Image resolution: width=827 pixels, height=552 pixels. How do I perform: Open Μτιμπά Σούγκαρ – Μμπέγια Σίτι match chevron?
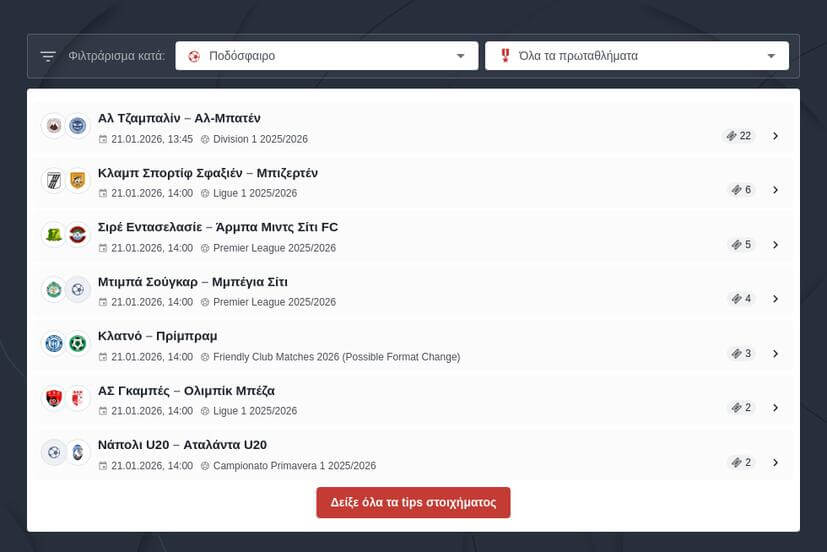click(x=776, y=299)
